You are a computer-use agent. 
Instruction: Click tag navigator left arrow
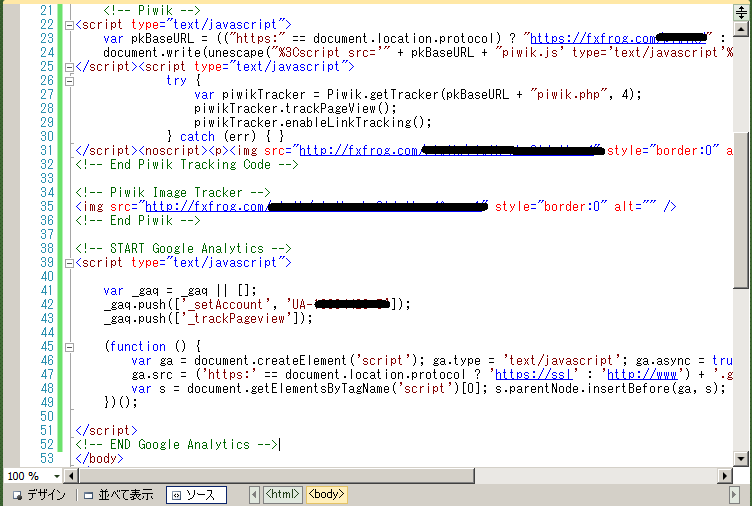pyautogui.click(x=255, y=495)
